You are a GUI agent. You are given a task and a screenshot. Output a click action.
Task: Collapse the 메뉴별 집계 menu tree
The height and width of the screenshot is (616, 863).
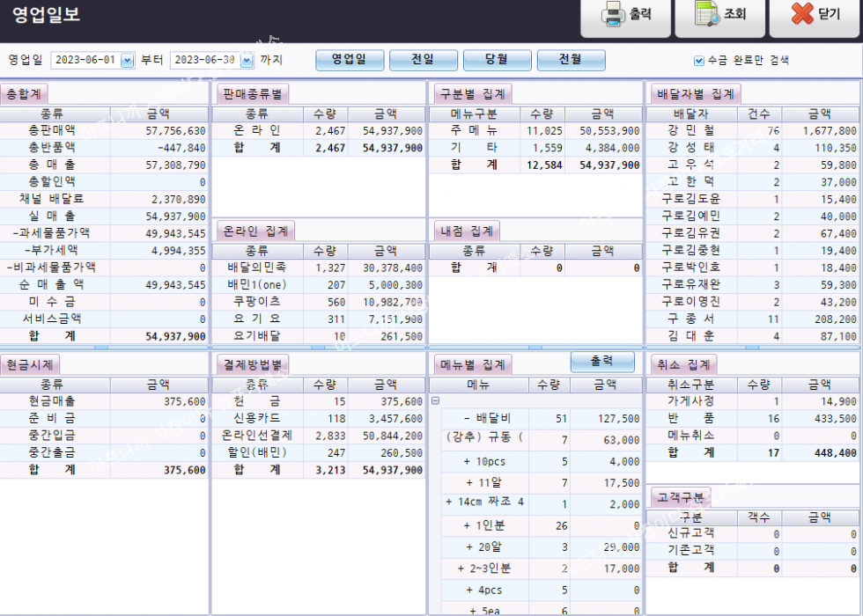click(x=435, y=400)
